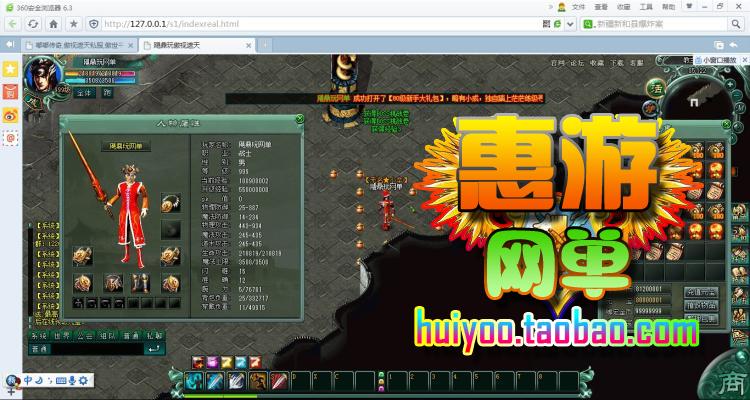Click the 充值元宝 recharge button
This screenshot has width=750, height=400.
(x=701, y=292)
